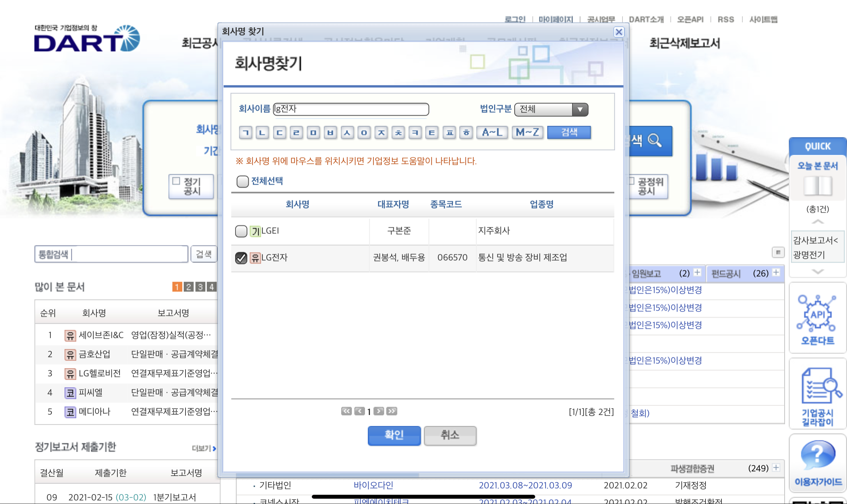This screenshot has height=504, width=847.
Task: Toggle the 전체선택 checkbox
Action: (x=242, y=182)
